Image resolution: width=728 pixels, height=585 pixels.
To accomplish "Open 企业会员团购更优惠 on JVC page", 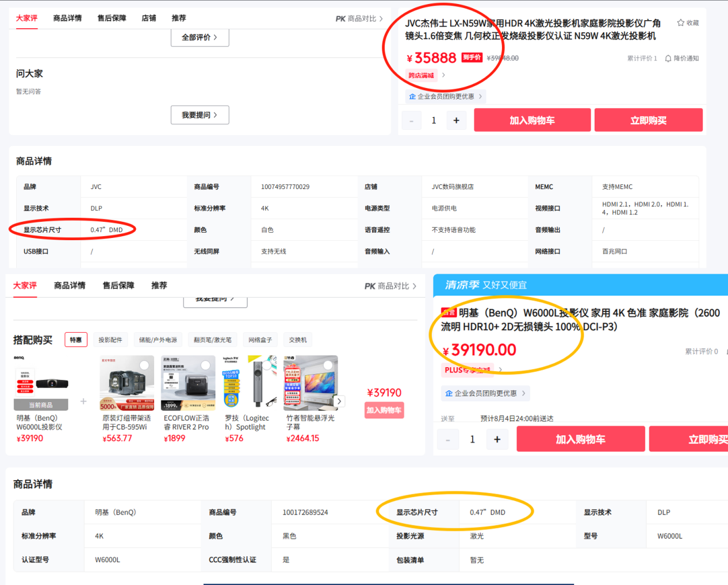I will (446, 97).
